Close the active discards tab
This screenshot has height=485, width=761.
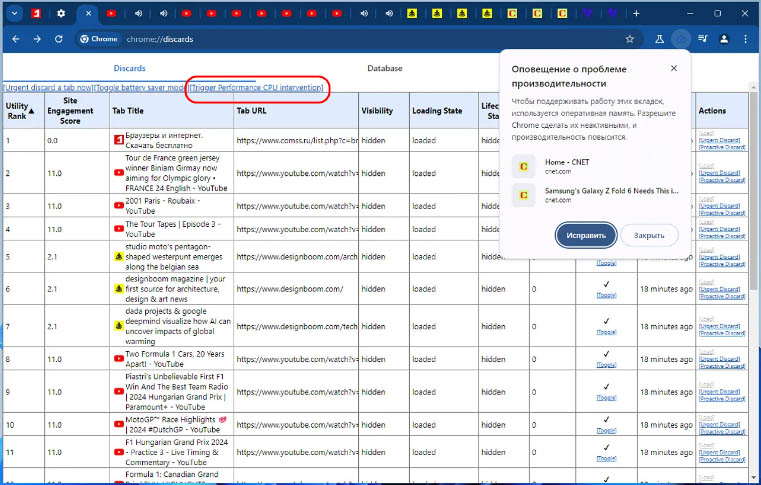tap(88, 14)
